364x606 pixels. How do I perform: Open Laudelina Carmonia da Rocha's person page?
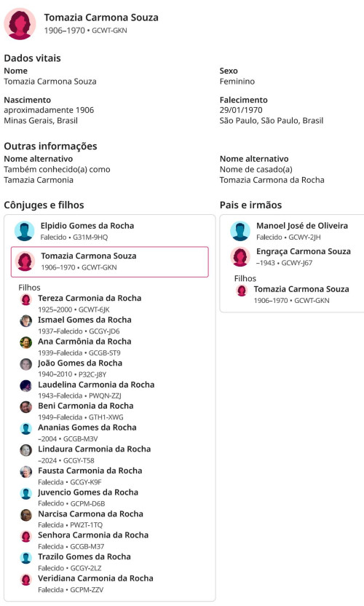point(96,385)
